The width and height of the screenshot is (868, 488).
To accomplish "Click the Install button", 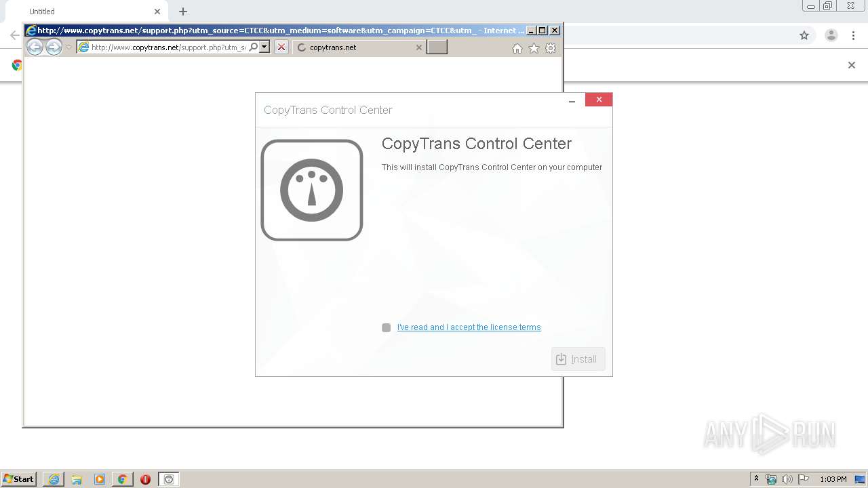I will pos(578,359).
